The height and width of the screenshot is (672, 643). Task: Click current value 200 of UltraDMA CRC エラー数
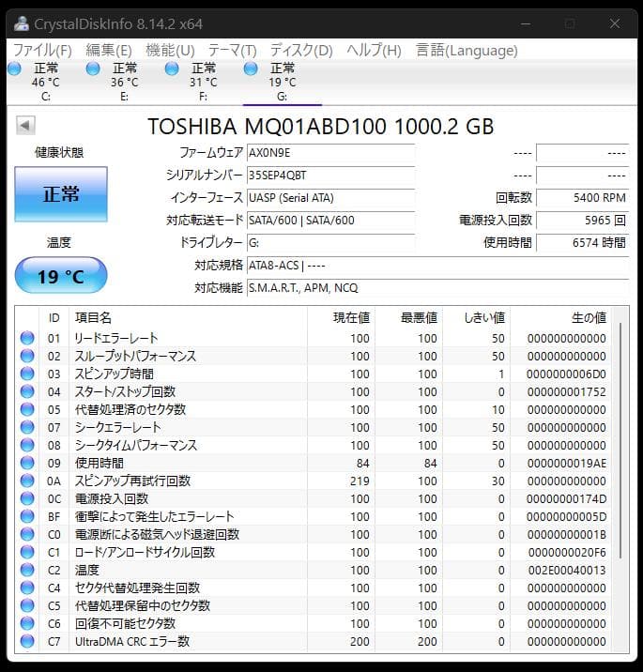(360, 642)
